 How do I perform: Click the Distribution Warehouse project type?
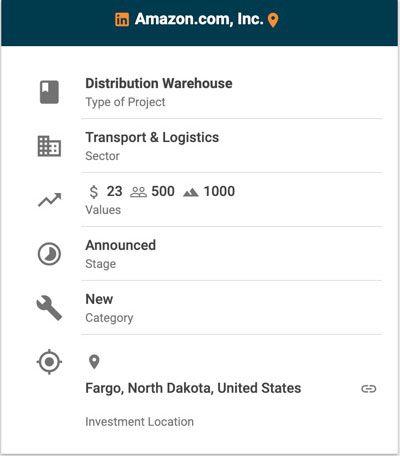click(159, 83)
